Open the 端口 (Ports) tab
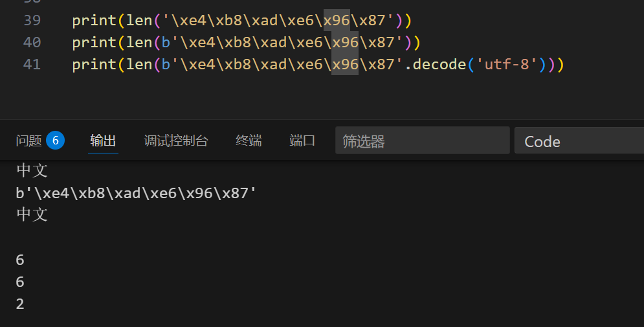Screen dimensions: 644x327 302,141
